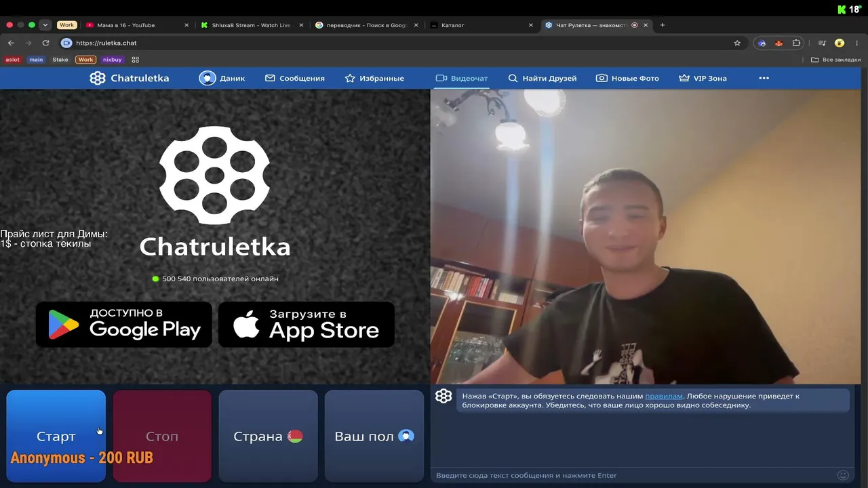Go to Избранные favorites
Screen dimensions: 868x488
pyautogui.click(x=374, y=78)
